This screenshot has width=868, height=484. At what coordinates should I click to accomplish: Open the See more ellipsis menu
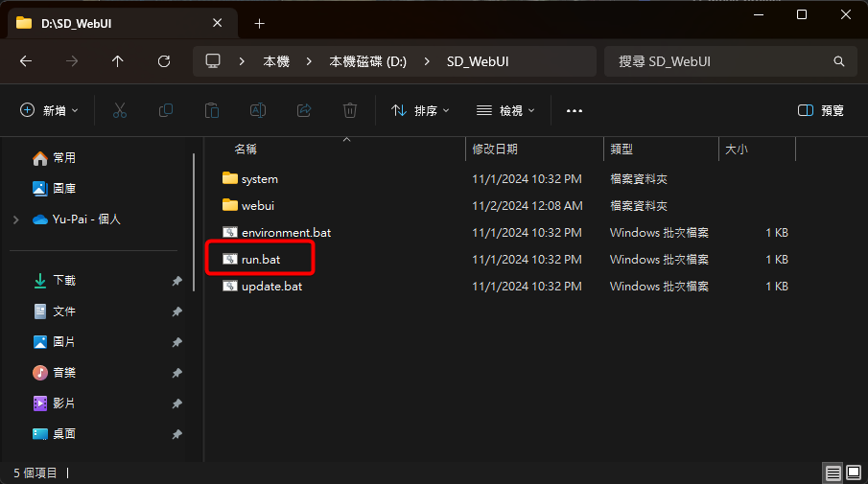pyautogui.click(x=575, y=110)
